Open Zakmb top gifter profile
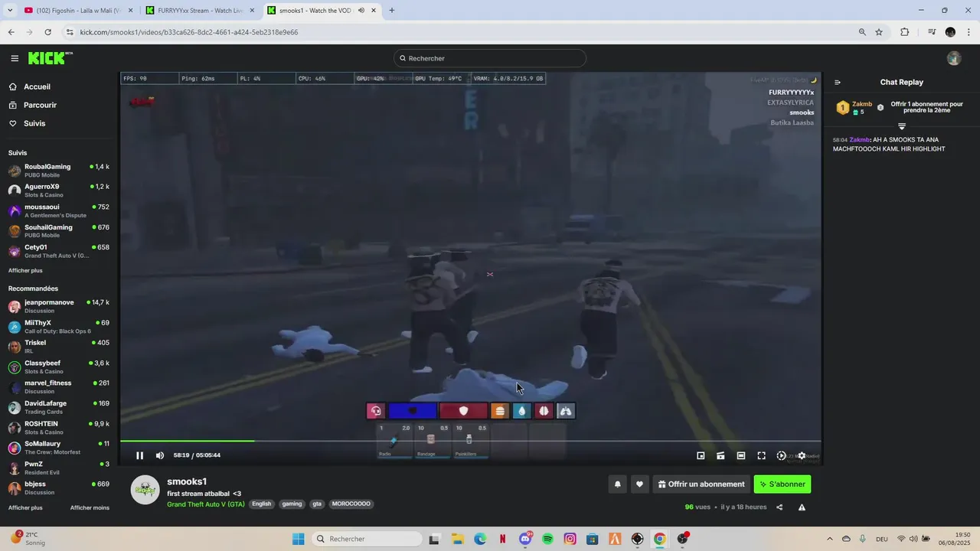Image resolution: width=980 pixels, height=551 pixels. click(862, 104)
